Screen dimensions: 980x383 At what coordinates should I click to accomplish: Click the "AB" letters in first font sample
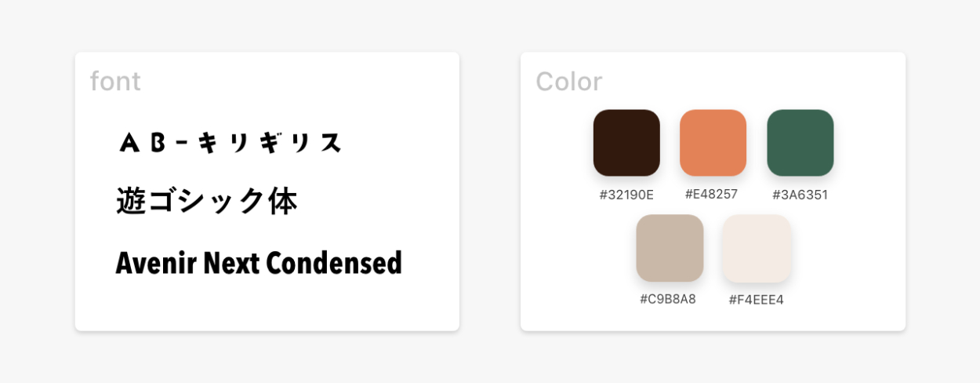[141, 143]
